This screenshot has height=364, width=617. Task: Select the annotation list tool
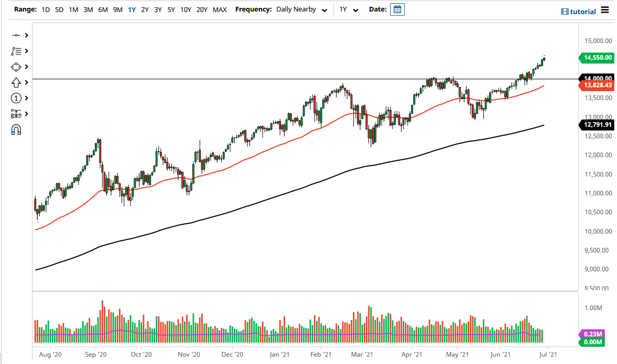[16, 51]
